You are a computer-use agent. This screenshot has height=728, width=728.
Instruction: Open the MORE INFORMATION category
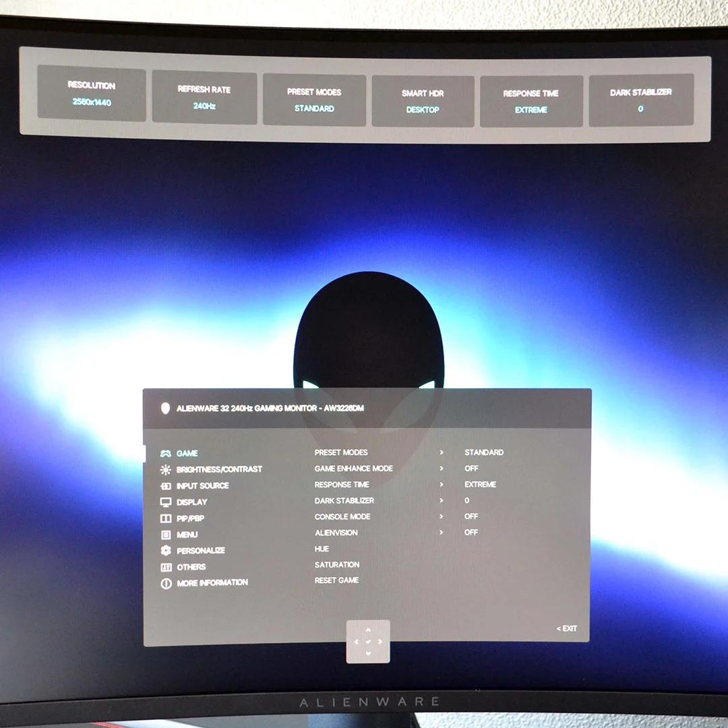(212, 582)
